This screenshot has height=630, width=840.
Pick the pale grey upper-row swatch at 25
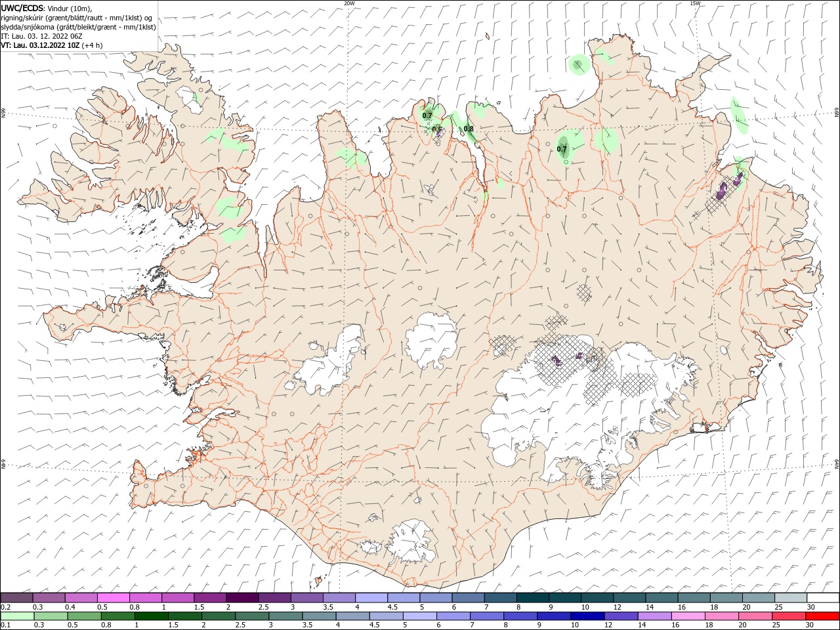tap(790, 598)
